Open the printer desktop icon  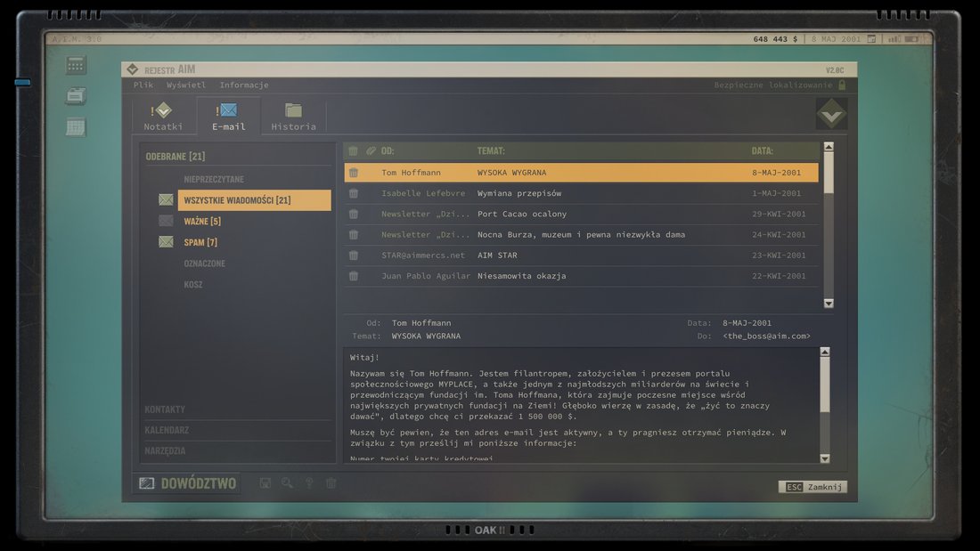tap(77, 95)
